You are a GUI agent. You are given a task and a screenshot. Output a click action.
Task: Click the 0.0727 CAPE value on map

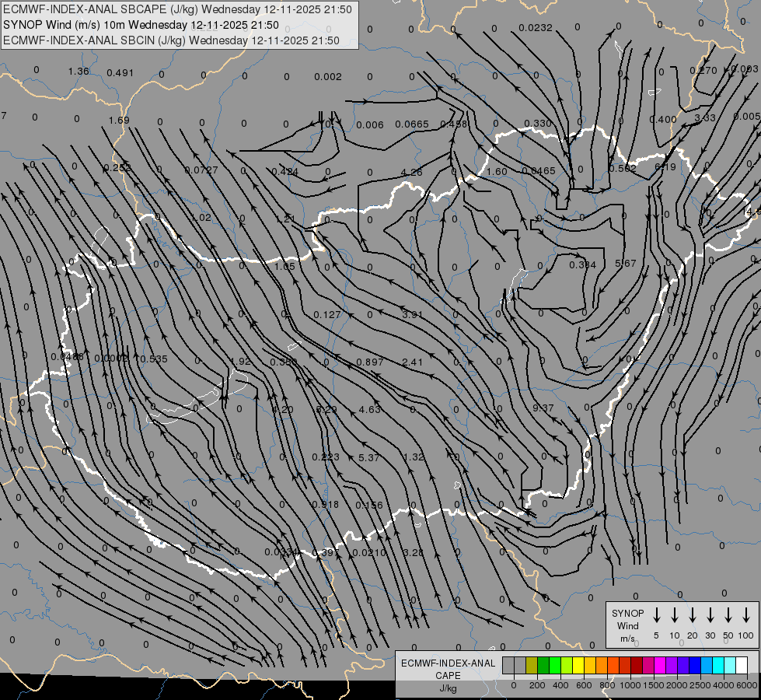click(x=201, y=170)
